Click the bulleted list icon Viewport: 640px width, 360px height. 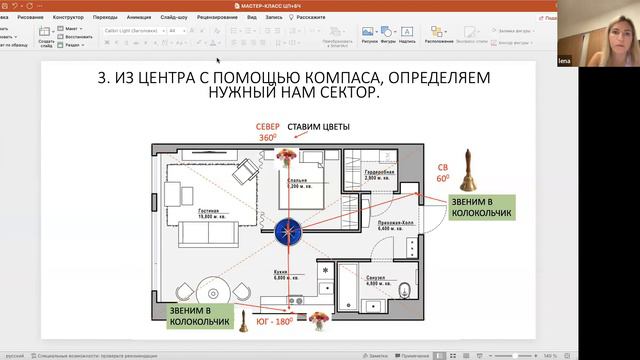(234, 31)
